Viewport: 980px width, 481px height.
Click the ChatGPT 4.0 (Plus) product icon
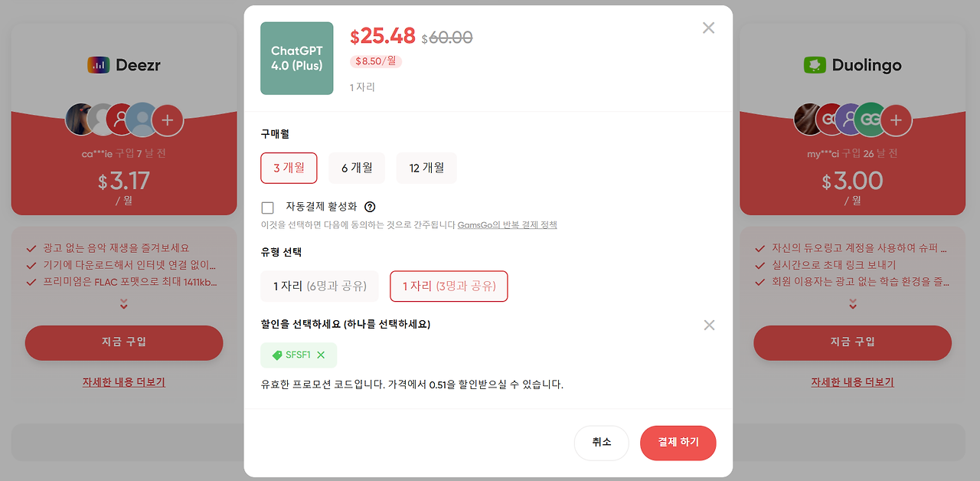point(296,57)
